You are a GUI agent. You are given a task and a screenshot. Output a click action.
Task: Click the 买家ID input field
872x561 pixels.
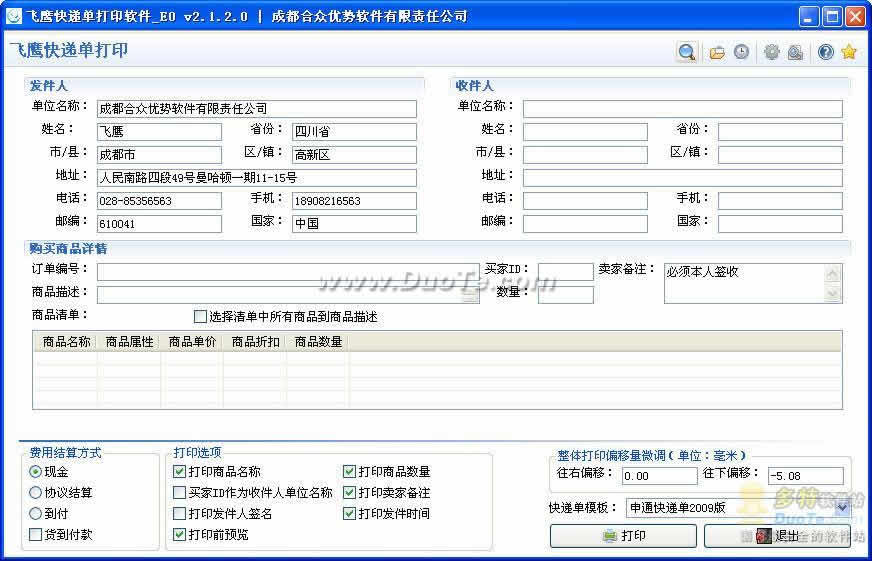pyautogui.click(x=566, y=272)
